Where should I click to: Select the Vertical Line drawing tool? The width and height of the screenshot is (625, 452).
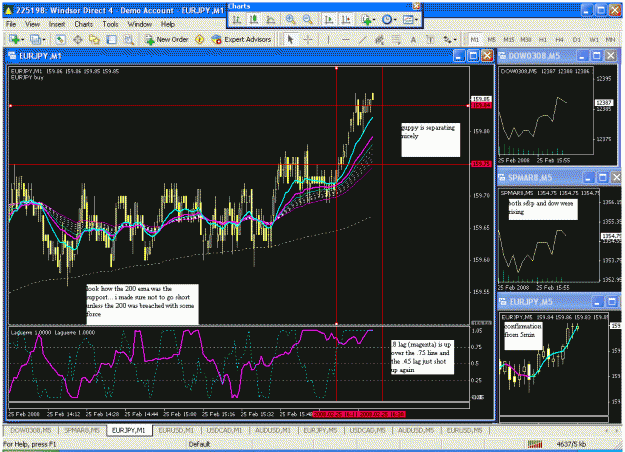[x=328, y=39]
